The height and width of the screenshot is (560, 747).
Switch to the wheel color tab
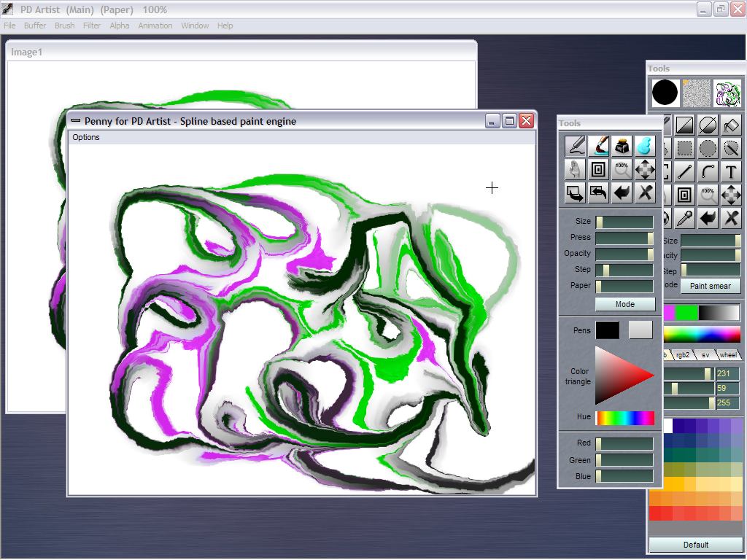pos(727,355)
